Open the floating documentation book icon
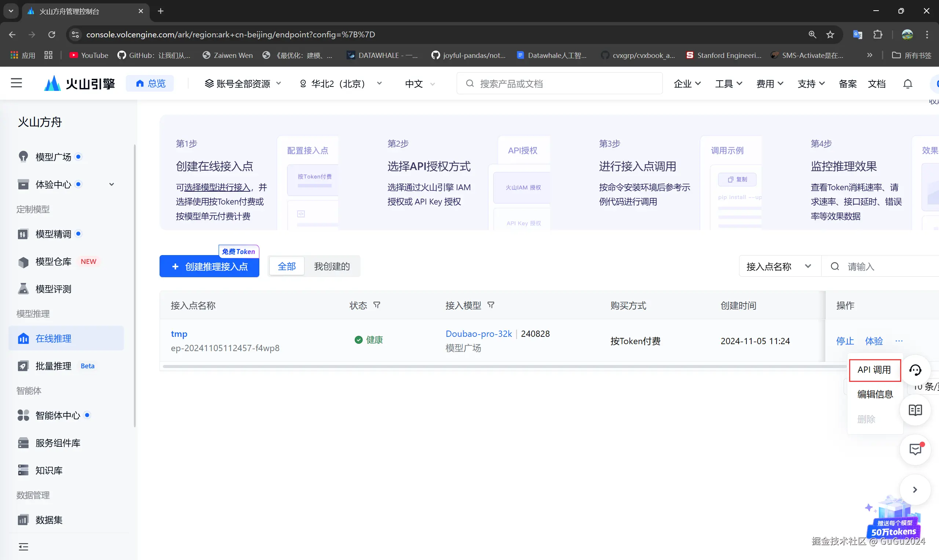 pos(915,410)
